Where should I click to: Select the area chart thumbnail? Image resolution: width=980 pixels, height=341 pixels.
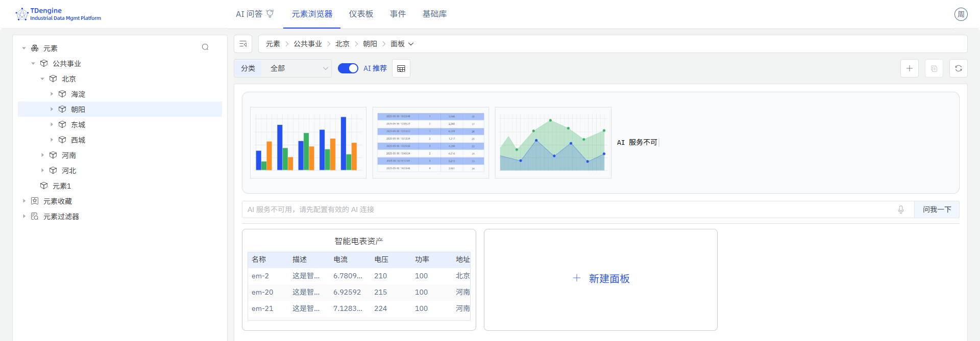553,143
